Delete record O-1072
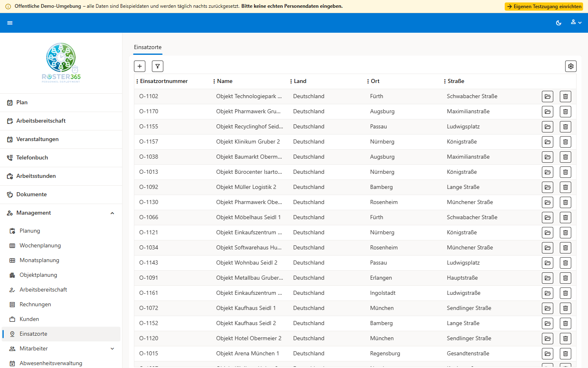Screen dimensions: 588x368 click(566, 308)
